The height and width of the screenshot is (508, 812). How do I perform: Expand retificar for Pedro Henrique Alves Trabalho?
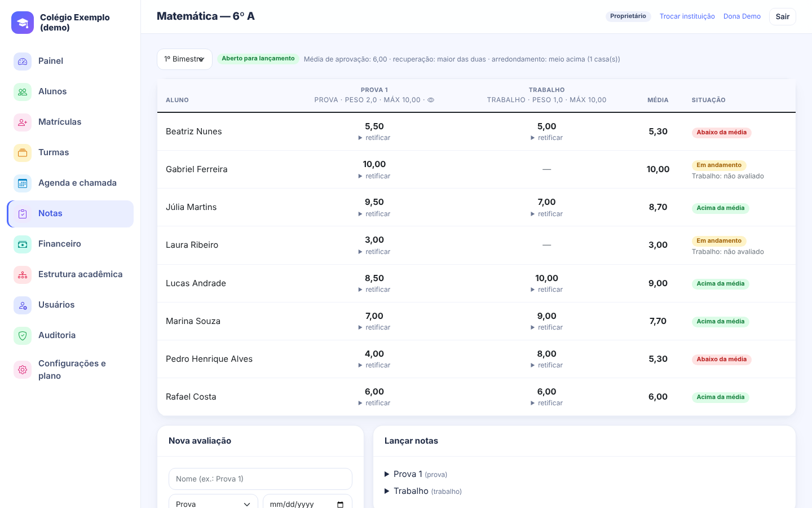coord(546,365)
